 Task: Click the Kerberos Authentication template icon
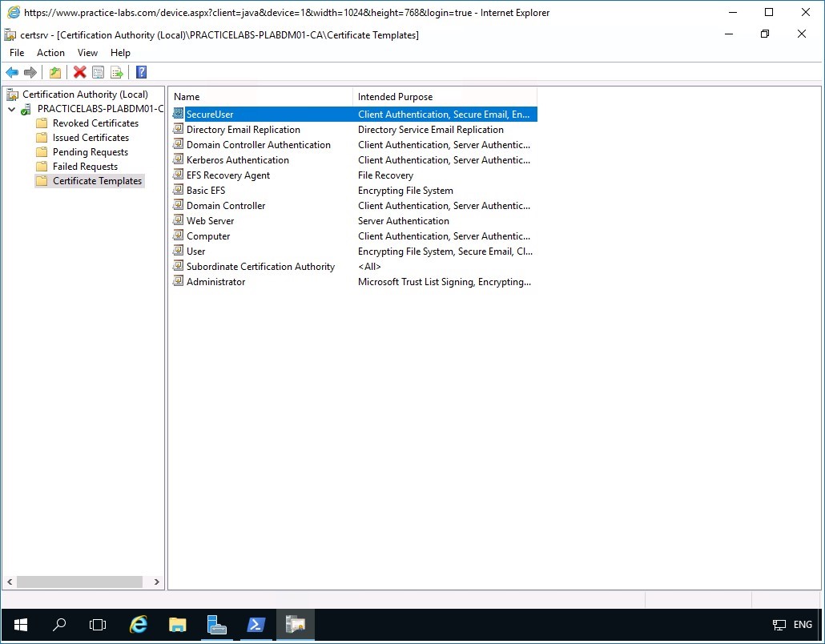pos(179,159)
